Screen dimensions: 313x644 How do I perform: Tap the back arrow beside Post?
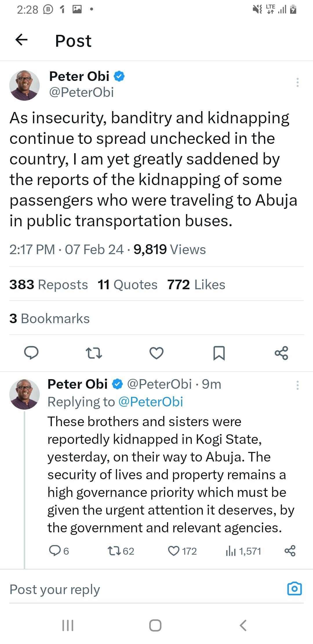[21, 40]
